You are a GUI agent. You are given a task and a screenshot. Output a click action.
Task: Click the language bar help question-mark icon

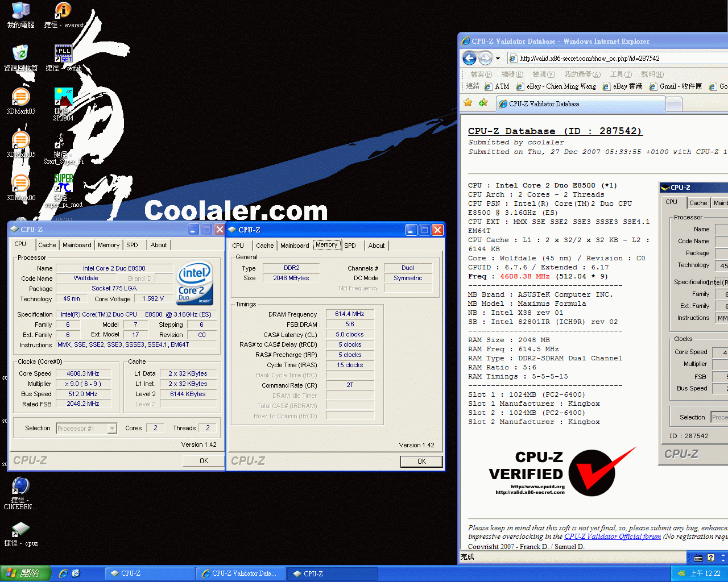[710, 558]
